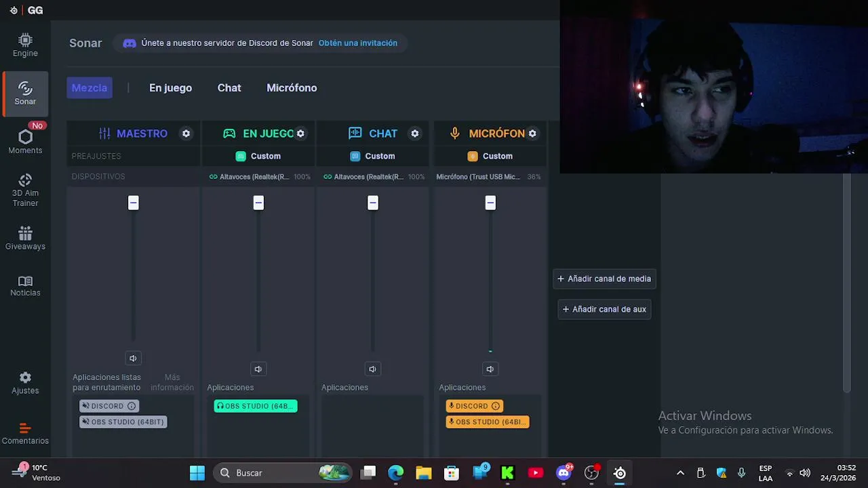Image resolution: width=868 pixels, height=488 pixels.
Task: Open Moments from the sidebar
Action: point(25,142)
